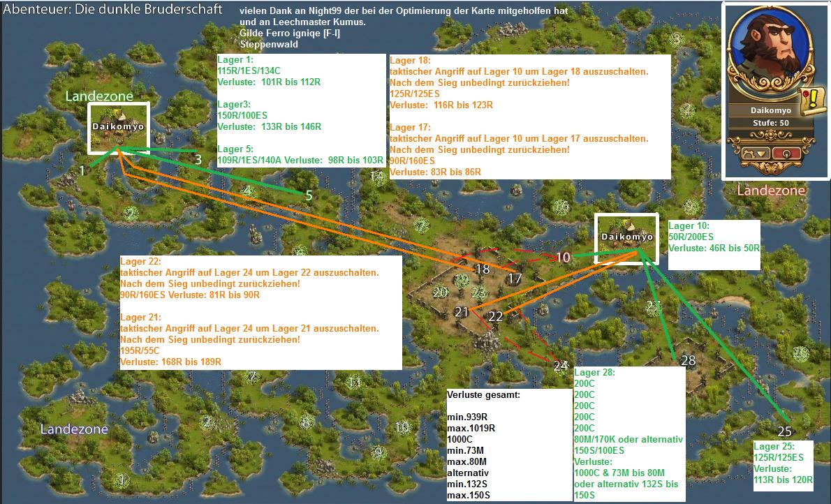Select enemy camp marker 22

(x=495, y=316)
